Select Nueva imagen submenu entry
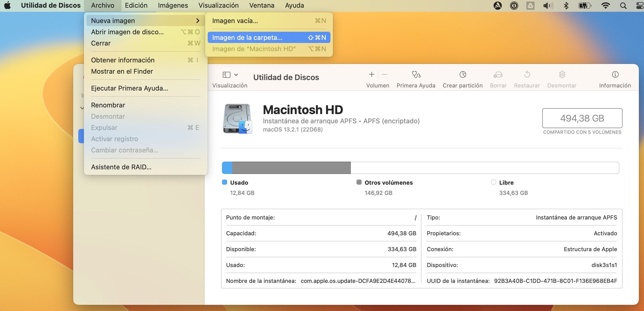The image size is (644, 311). pos(145,20)
